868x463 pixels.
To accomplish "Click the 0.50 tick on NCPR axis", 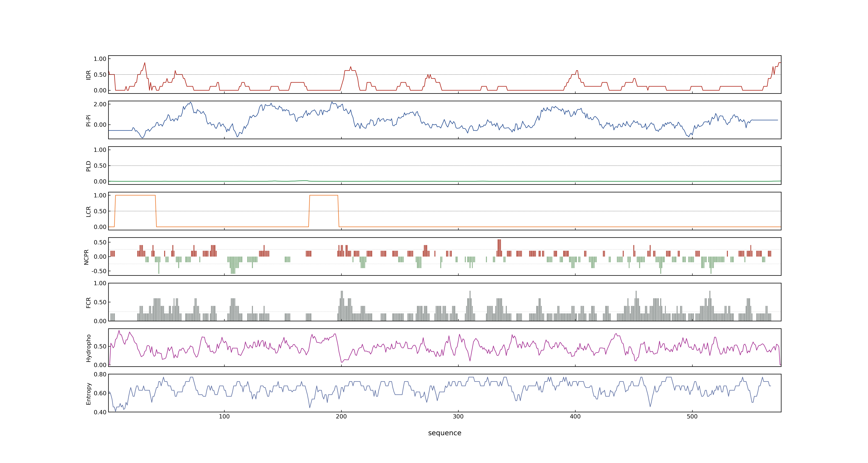I will pos(100,242).
